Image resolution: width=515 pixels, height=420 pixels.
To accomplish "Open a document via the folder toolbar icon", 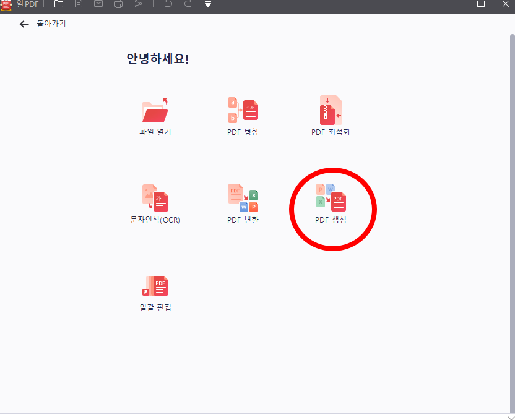I will [58, 4].
